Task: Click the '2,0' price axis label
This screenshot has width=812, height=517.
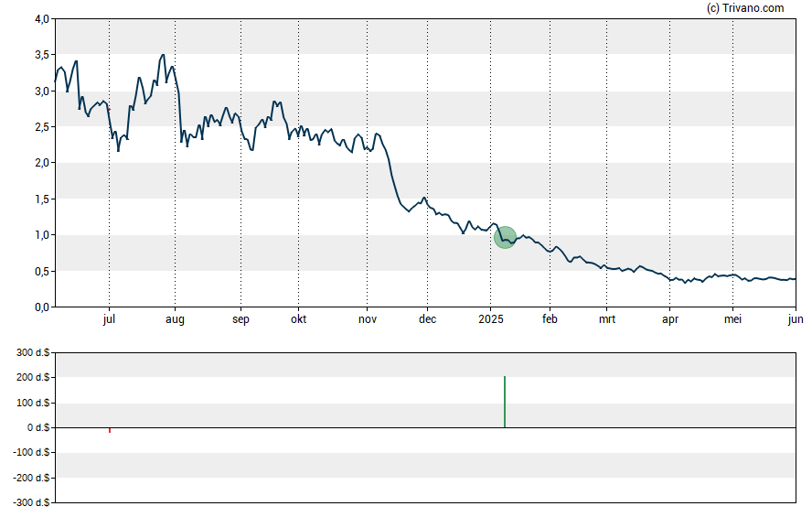Action: point(42,163)
